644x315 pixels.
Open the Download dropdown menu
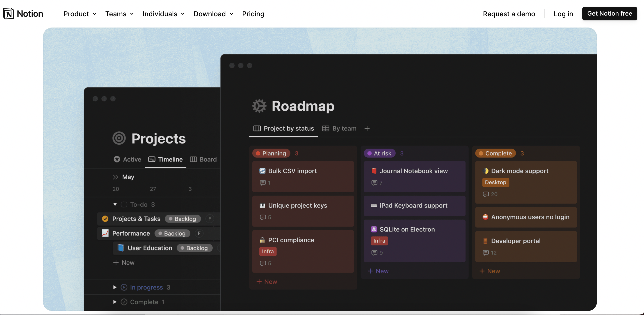213,14
